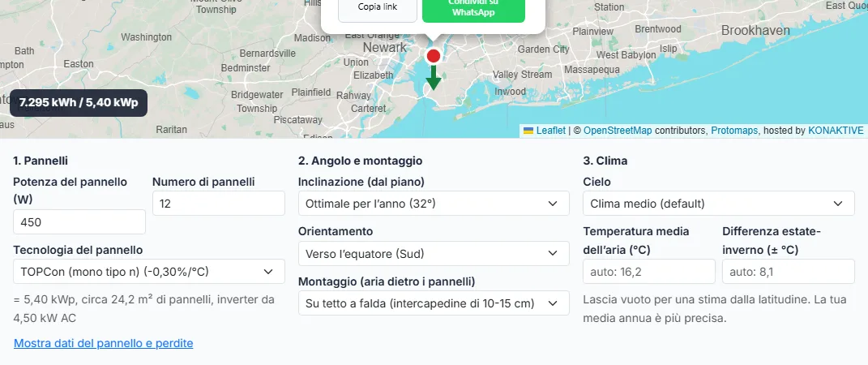This screenshot has height=365, width=868.
Task: Click the Brookhaven label on the map
Action: click(x=755, y=31)
